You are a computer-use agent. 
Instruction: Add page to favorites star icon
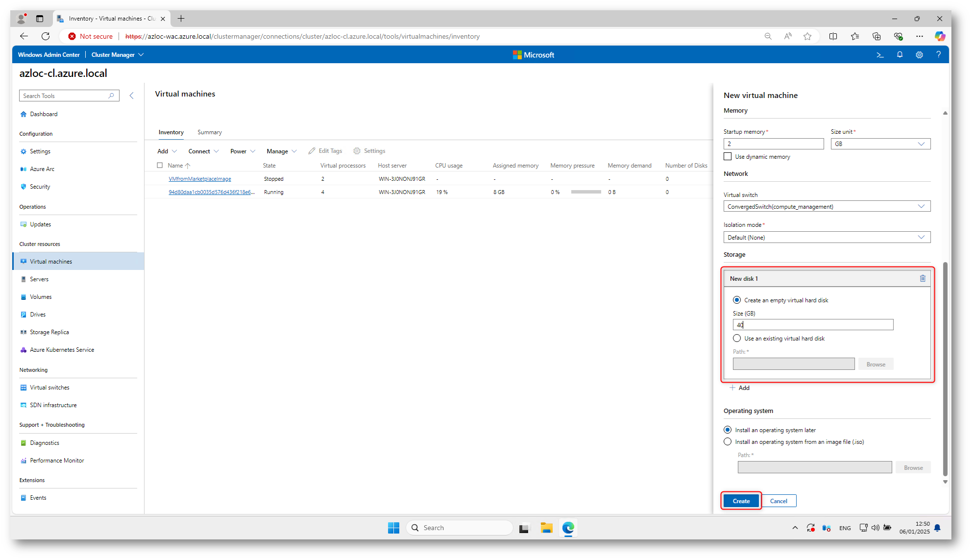(x=807, y=36)
